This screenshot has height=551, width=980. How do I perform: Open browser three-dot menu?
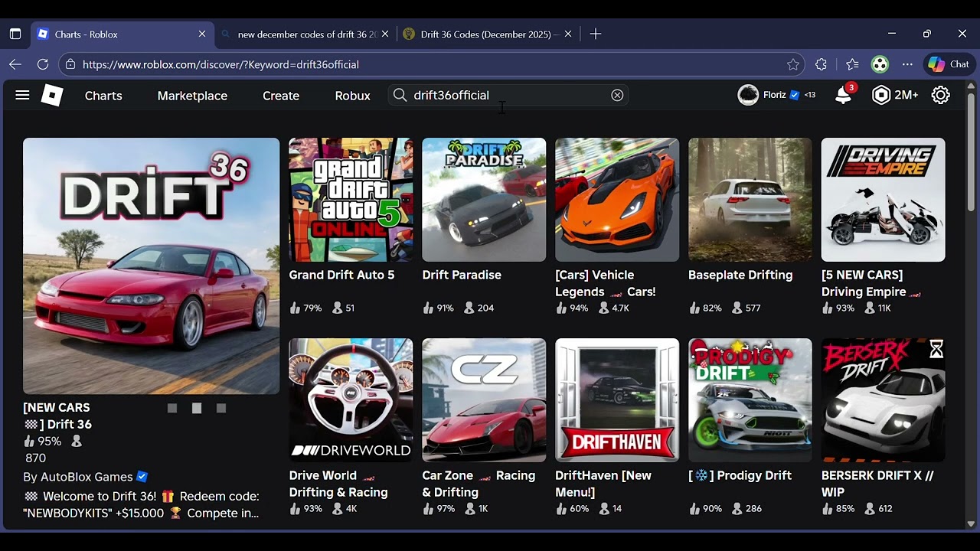(907, 64)
